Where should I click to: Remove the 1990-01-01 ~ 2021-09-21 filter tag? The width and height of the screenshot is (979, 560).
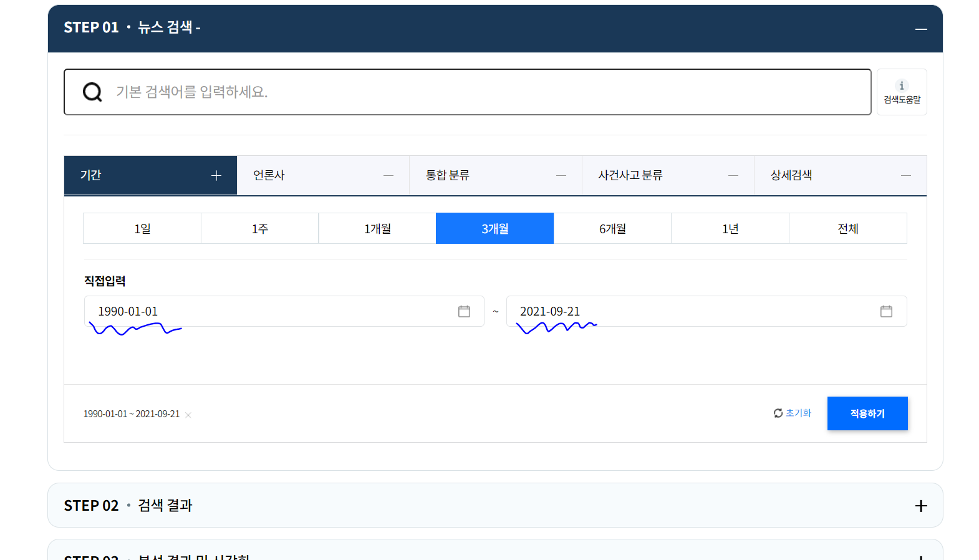pos(188,415)
